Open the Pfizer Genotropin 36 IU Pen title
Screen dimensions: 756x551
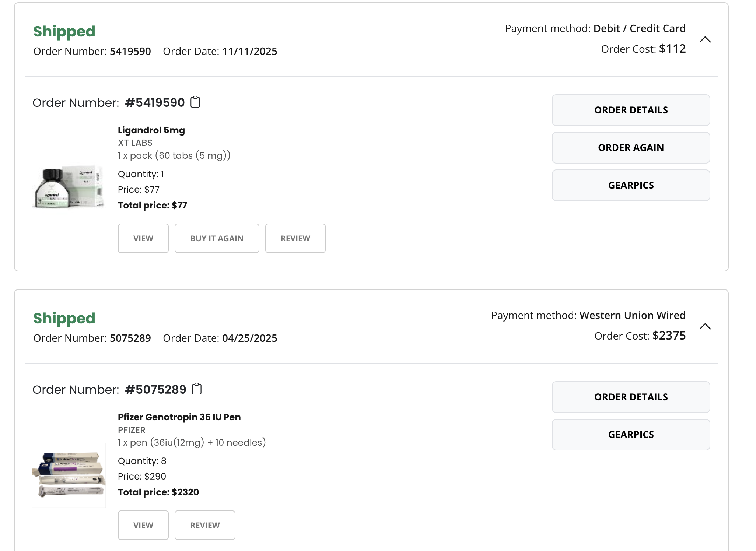point(179,417)
